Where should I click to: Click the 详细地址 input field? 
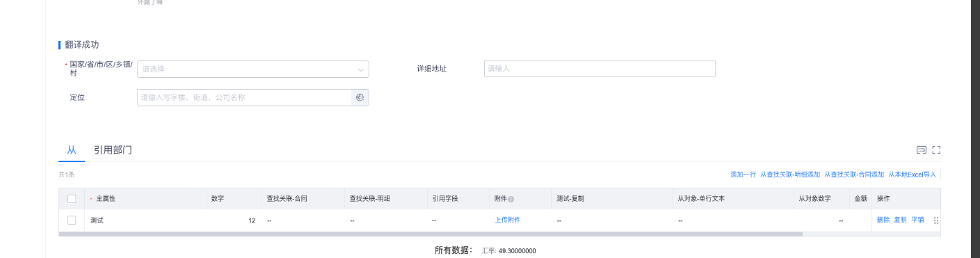tap(600, 69)
